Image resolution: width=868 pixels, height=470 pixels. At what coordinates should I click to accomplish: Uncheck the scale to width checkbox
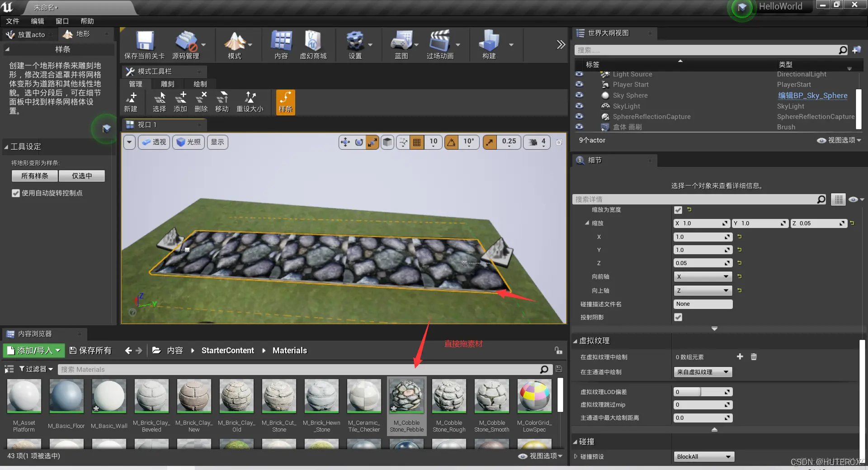coord(678,210)
